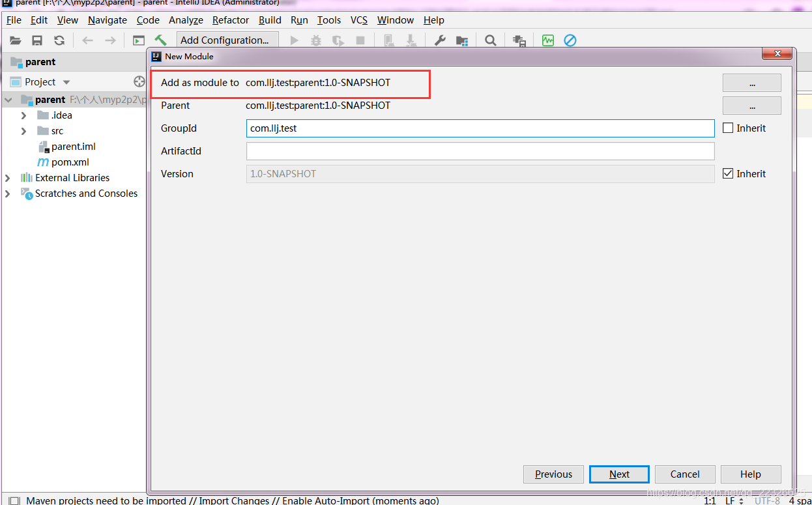812x505 pixels.
Task: Click the 1:1 cursor position in status bar
Action: pyautogui.click(x=710, y=500)
